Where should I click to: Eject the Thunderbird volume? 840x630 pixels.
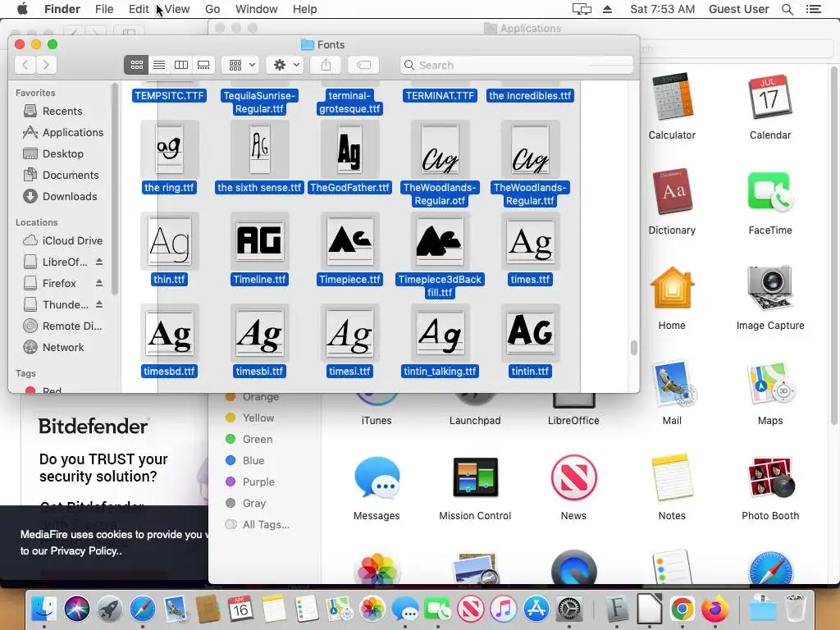99,304
